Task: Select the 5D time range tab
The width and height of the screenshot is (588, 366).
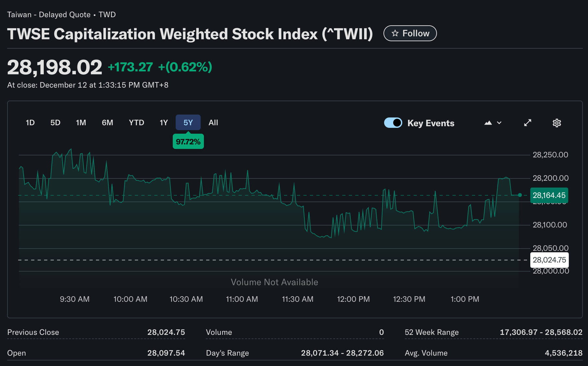Action: (55, 123)
